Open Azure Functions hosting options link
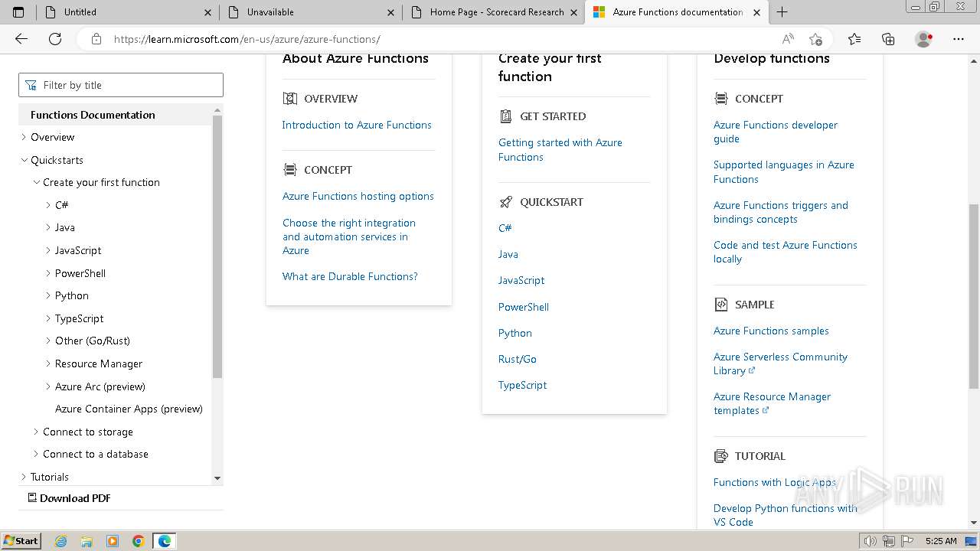The height and width of the screenshot is (551, 980). point(358,196)
